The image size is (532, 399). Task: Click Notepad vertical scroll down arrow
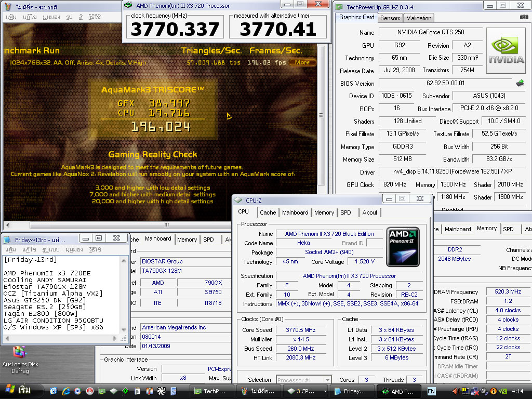point(124,329)
